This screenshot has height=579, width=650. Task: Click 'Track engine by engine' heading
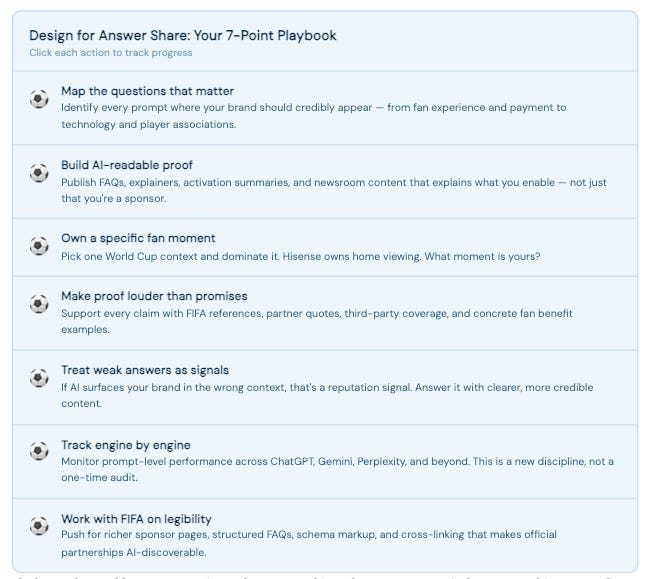tap(126, 445)
